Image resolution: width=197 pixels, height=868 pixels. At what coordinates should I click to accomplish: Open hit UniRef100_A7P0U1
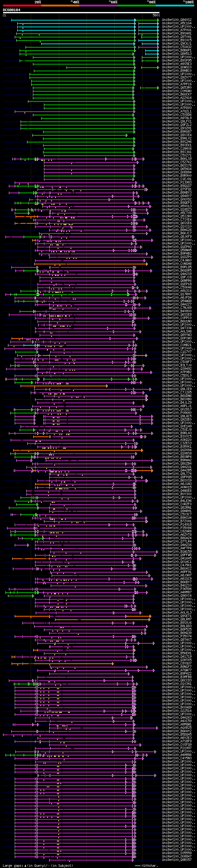coord(177,30)
